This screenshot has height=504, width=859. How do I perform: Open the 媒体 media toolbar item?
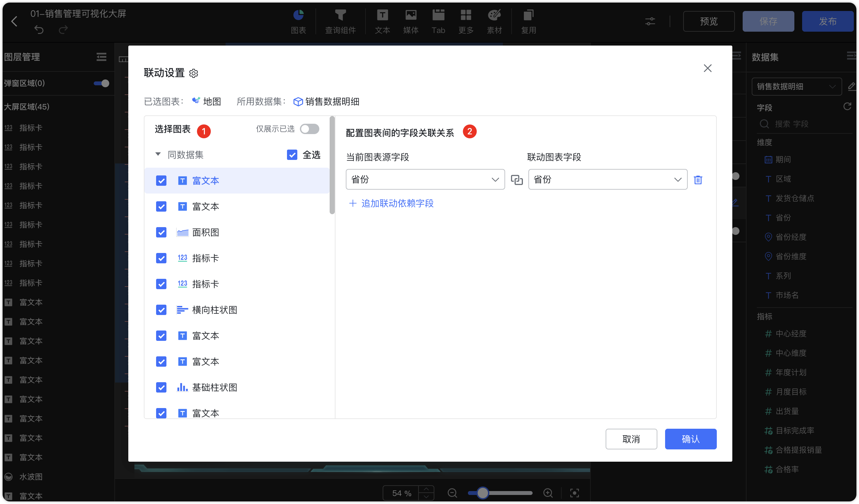coord(411,21)
